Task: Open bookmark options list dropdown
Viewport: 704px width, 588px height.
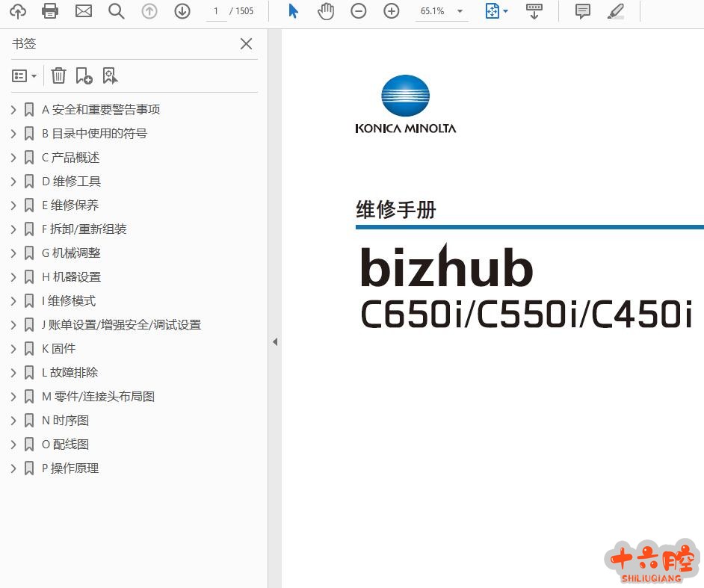Action: coord(25,75)
